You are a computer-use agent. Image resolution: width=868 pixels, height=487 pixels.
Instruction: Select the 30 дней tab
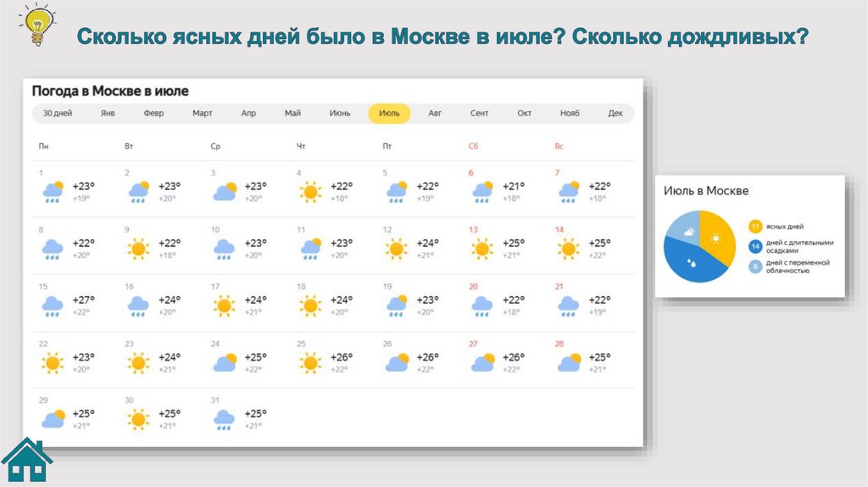[x=58, y=113]
